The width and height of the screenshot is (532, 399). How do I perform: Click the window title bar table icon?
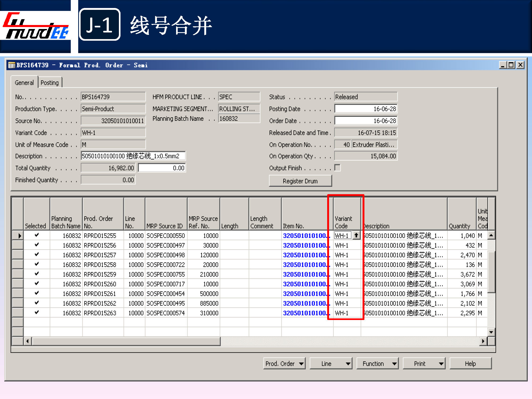pyautogui.click(x=12, y=65)
